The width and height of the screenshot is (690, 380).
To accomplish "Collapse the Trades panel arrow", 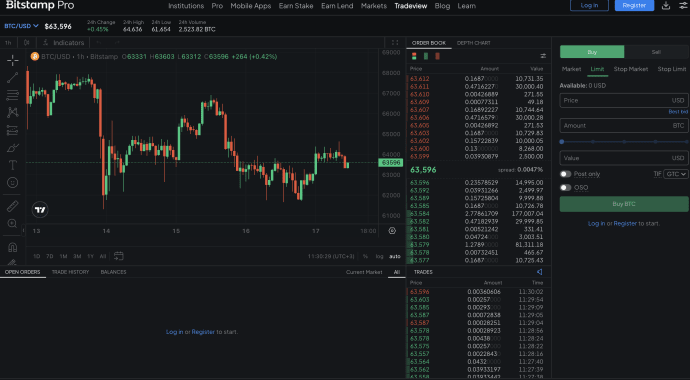I will click(x=540, y=272).
